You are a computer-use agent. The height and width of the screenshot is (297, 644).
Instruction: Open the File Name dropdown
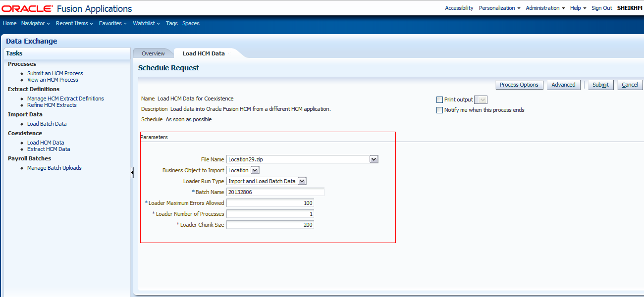tap(375, 159)
